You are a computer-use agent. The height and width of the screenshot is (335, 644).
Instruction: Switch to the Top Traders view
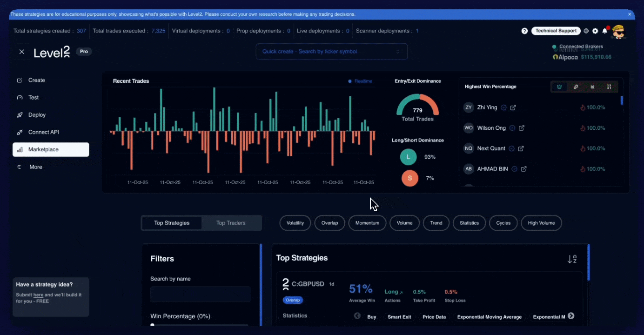tap(231, 223)
